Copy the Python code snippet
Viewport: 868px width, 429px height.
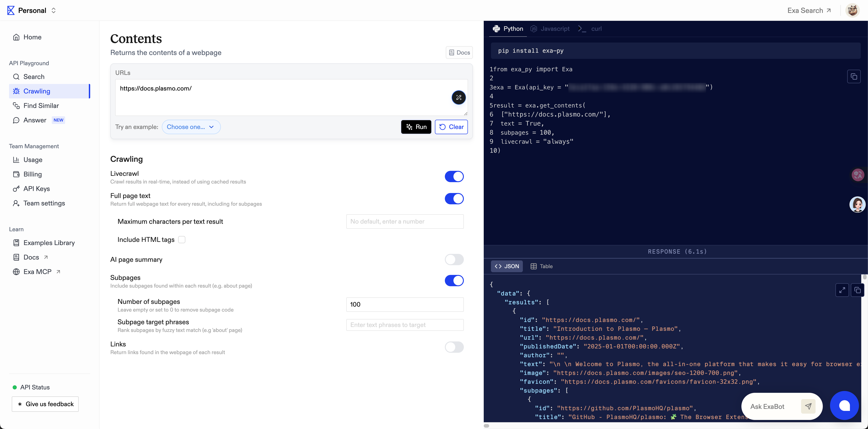click(x=854, y=76)
